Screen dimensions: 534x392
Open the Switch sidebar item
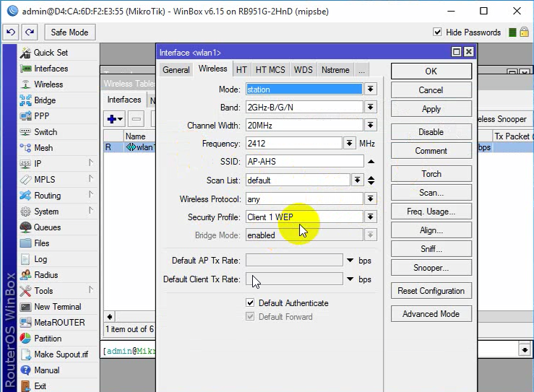(46, 131)
